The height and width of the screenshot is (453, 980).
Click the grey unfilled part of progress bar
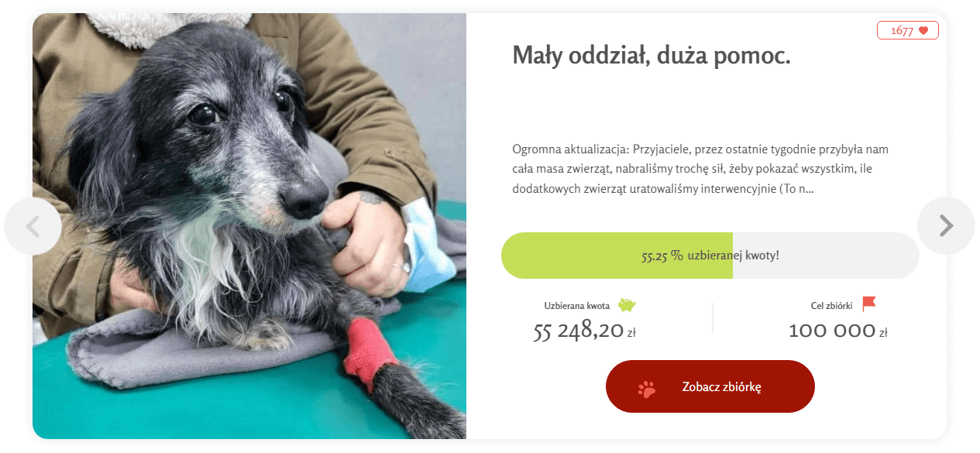point(826,256)
